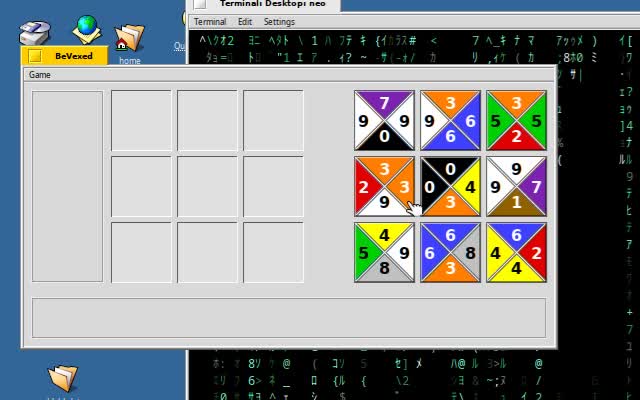Open the Game menu in BeVexed
Screen dimensions: 640x400
[x=40, y=75]
